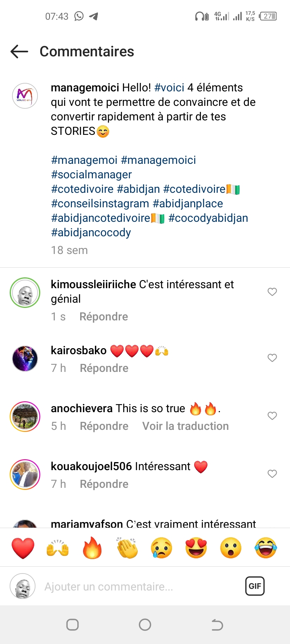Viewport: 290px width, 644px height.
Task: Reply to kimoussleiiriiche's comment
Action: pos(104,317)
